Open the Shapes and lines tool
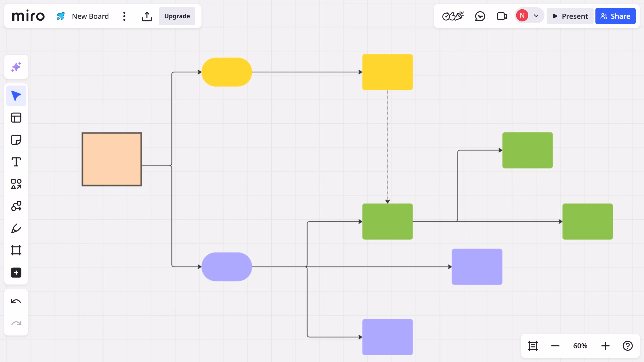The width and height of the screenshot is (644, 362). tap(16, 184)
